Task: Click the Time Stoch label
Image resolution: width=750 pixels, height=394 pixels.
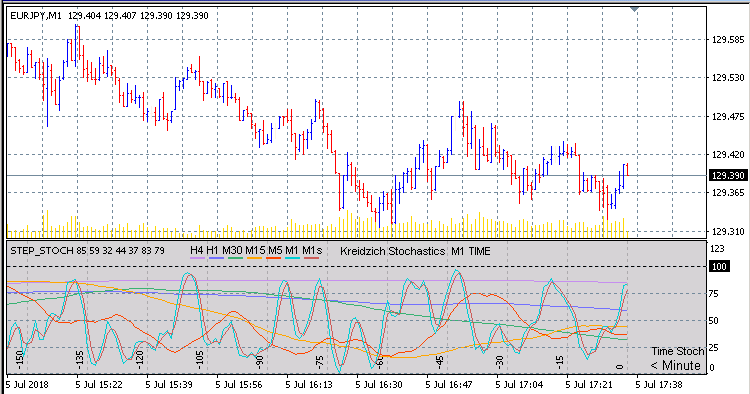Action: point(678,351)
